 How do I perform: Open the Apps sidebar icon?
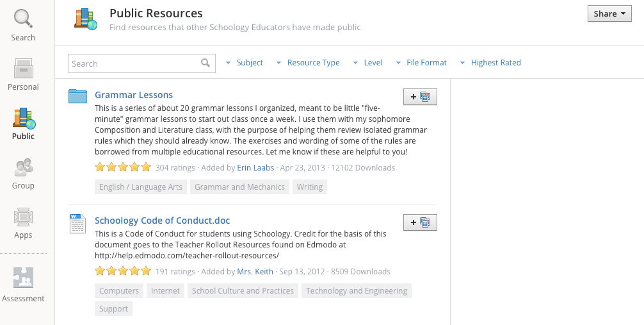point(23,217)
